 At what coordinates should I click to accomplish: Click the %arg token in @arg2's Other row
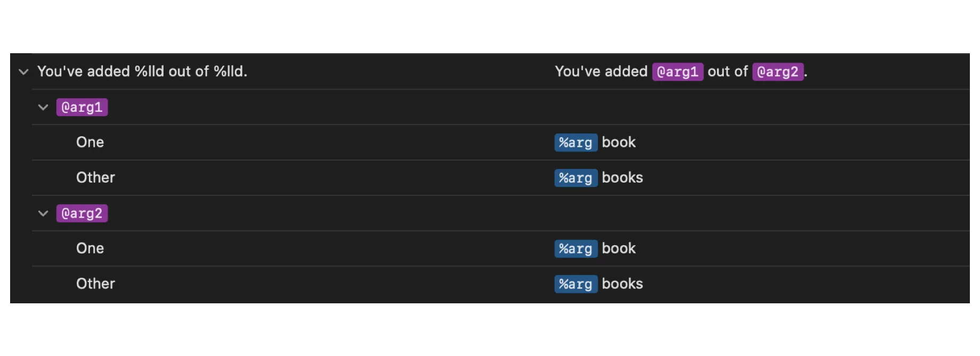coord(576,284)
